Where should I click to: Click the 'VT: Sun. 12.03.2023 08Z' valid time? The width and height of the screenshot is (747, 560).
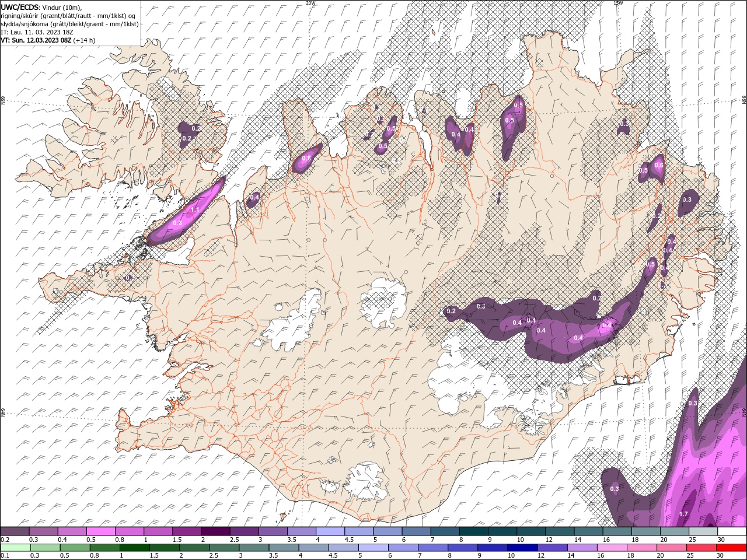coord(36,40)
